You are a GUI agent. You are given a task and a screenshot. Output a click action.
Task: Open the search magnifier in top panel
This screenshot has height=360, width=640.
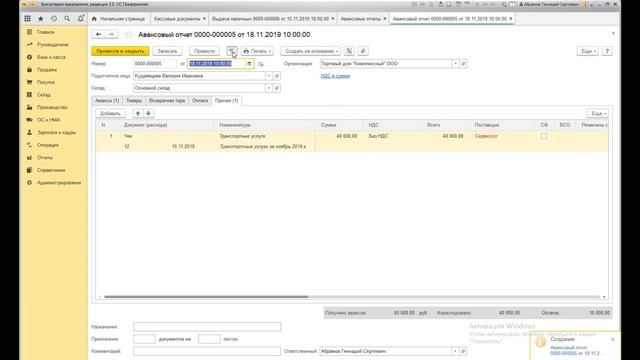pyautogui.click(x=67, y=19)
